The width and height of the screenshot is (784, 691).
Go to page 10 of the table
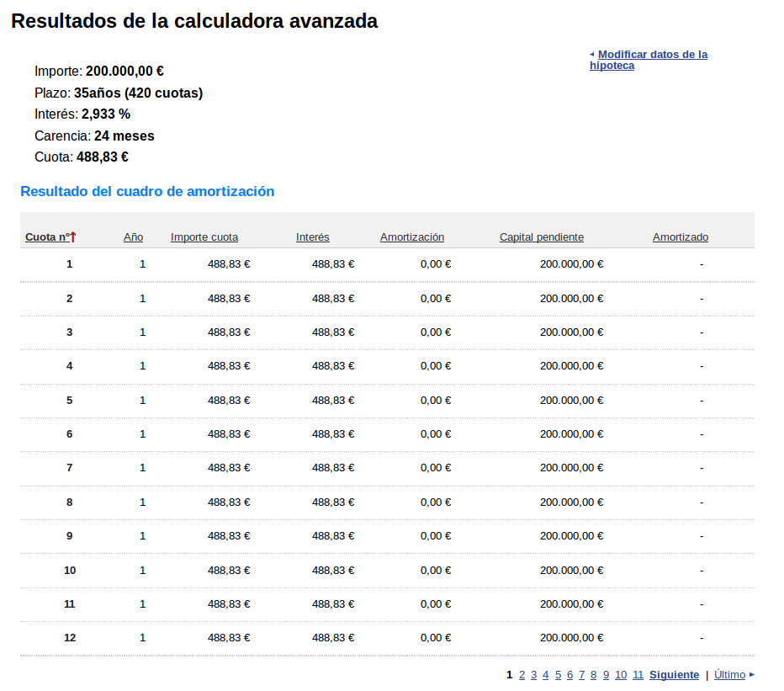621,675
